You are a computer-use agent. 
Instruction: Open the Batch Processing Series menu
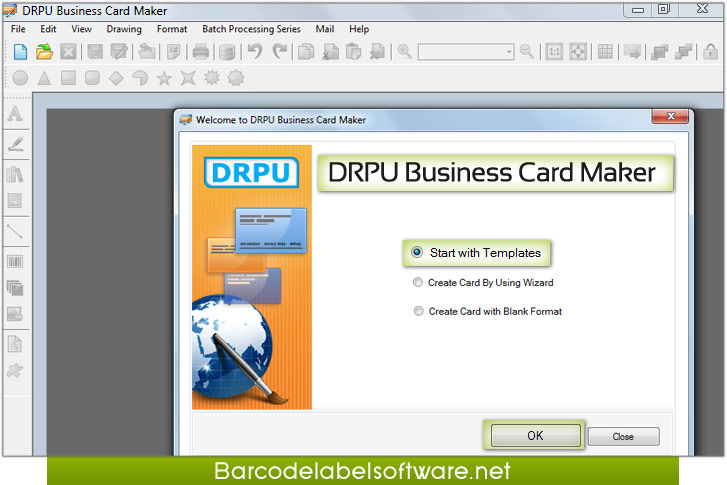(251, 29)
